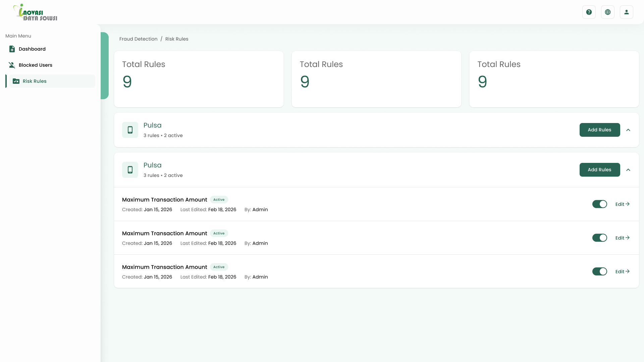Open Blocked Users from the main menu
Viewport: 644px width, 362px height.
point(36,65)
